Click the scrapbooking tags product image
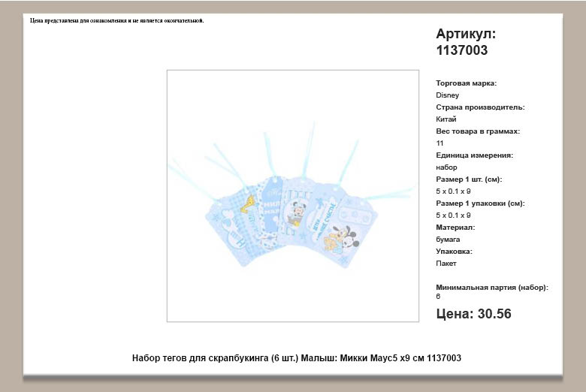Screen dimensions: 586x392 click(293, 195)
